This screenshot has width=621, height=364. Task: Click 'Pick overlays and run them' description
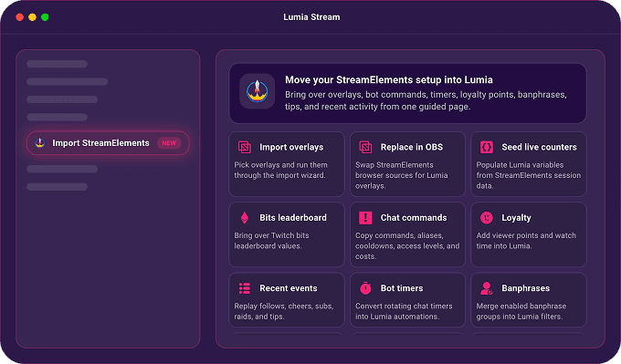(280, 170)
